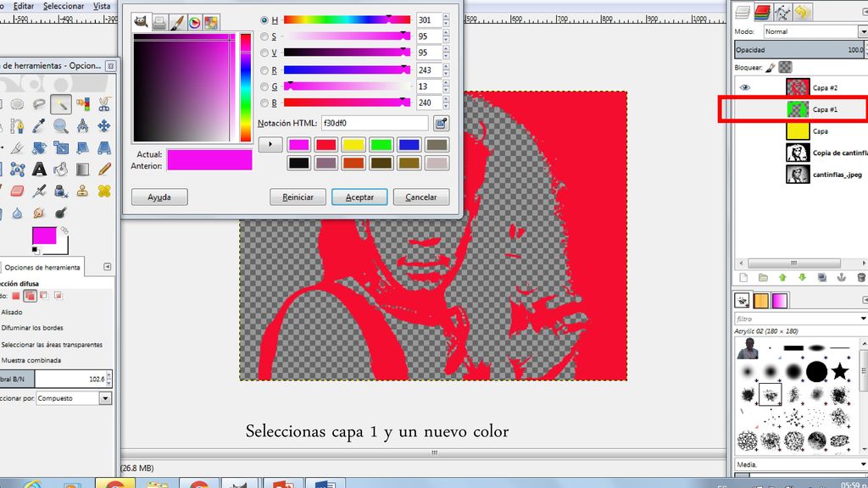
Task: Select the Color Picker eyedropper tool
Action: (x=39, y=126)
